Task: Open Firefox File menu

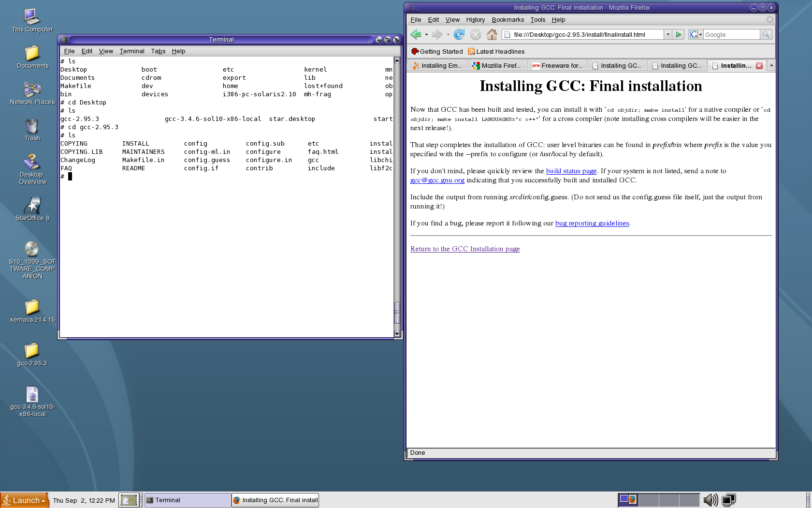Action: [416, 20]
